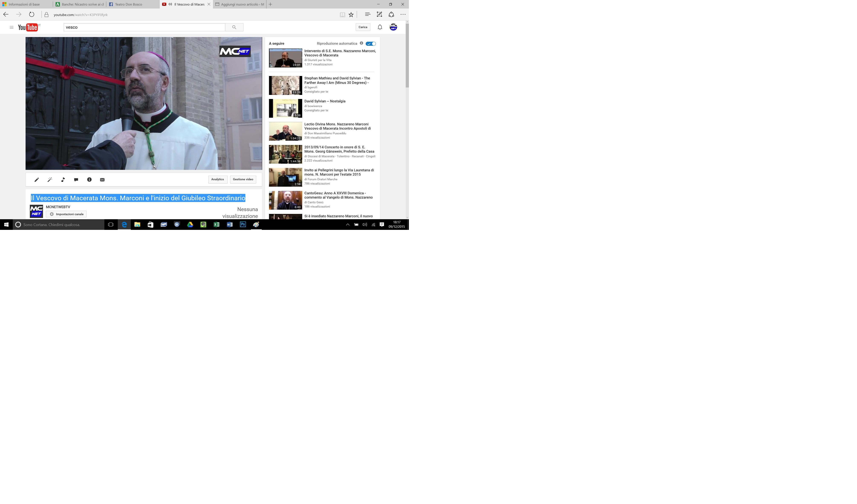Open the Edge browser taskbar icon
857x504 pixels.
[124, 225]
